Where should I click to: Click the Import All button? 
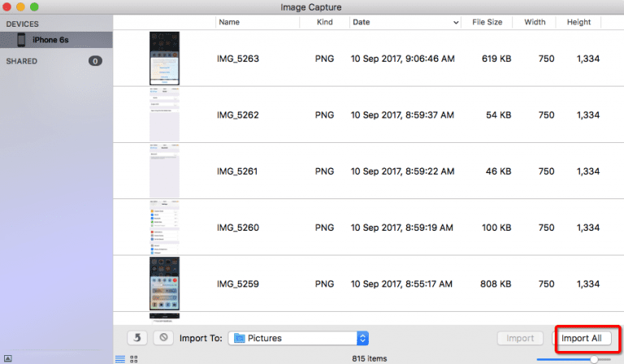pos(582,338)
